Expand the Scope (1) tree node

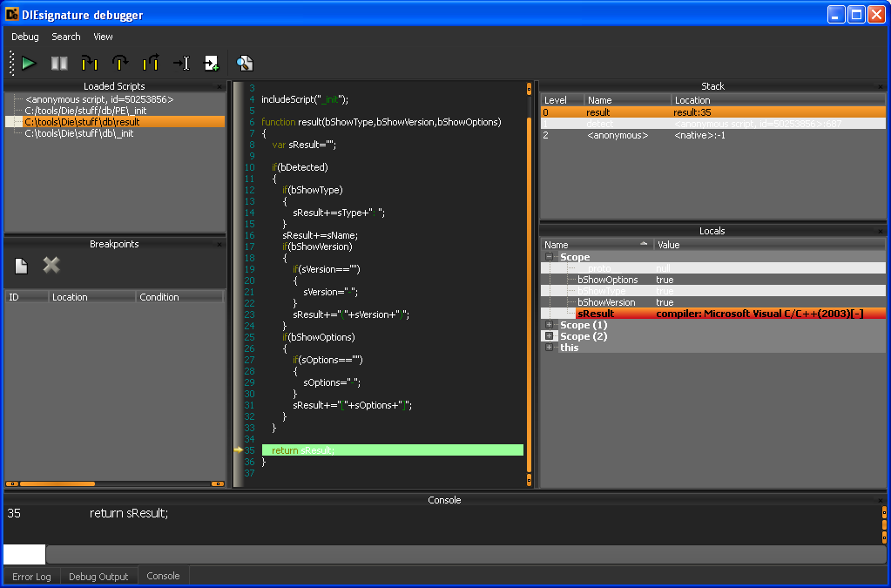[x=550, y=325]
